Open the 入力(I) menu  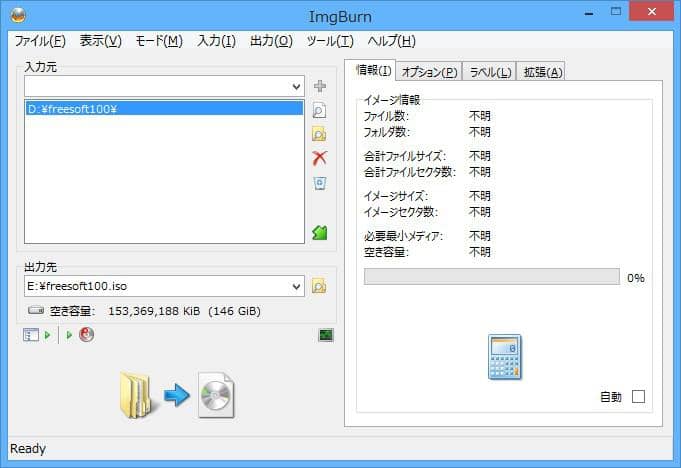(216, 41)
